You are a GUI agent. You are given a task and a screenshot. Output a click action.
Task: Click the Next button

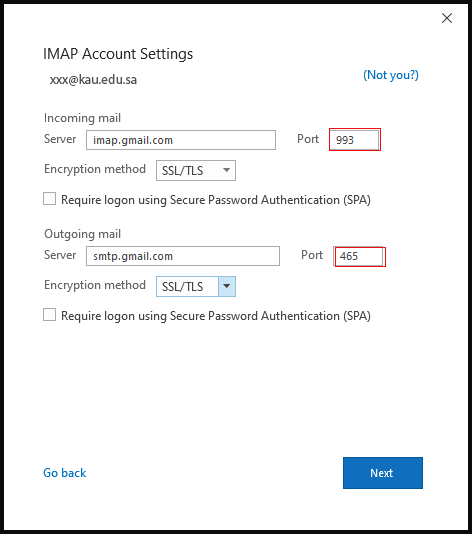click(x=383, y=473)
